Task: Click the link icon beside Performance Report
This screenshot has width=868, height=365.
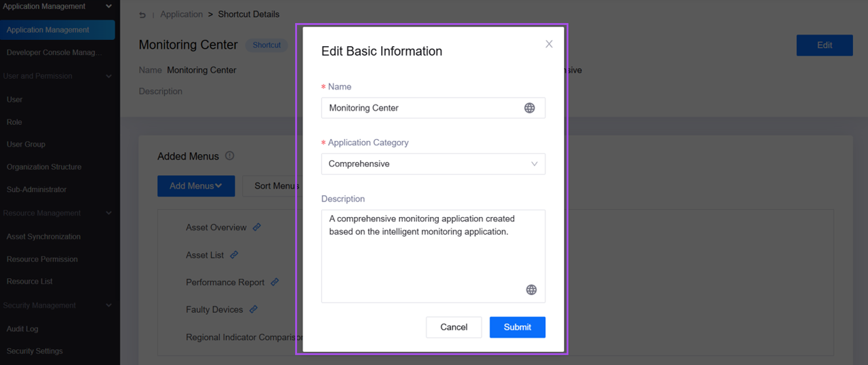Action: pyautogui.click(x=275, y=282)
